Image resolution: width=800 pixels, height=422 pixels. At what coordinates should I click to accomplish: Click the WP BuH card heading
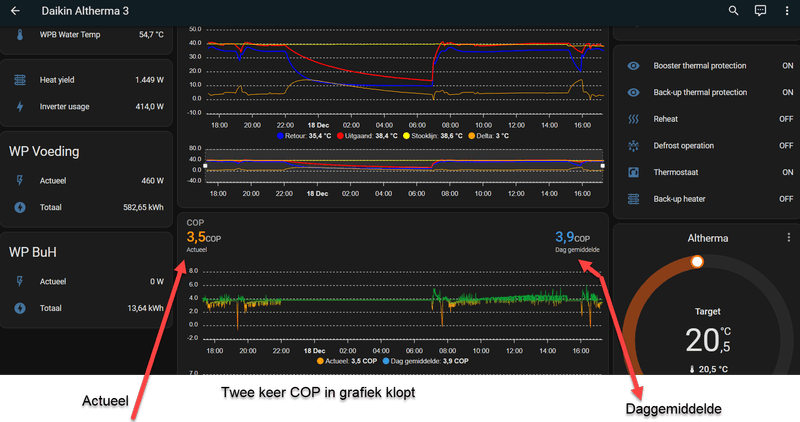[x=33, y=252]
